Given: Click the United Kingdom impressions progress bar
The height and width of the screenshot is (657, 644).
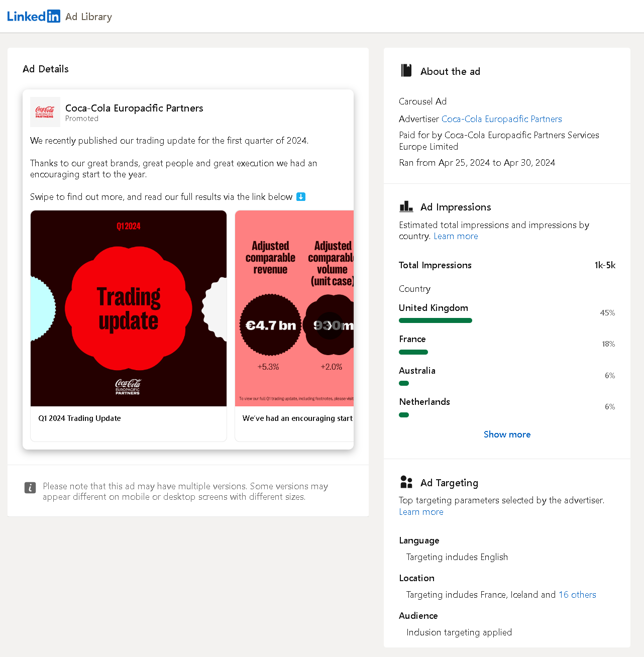Looking at the screenshot, I should coord(435,320).
